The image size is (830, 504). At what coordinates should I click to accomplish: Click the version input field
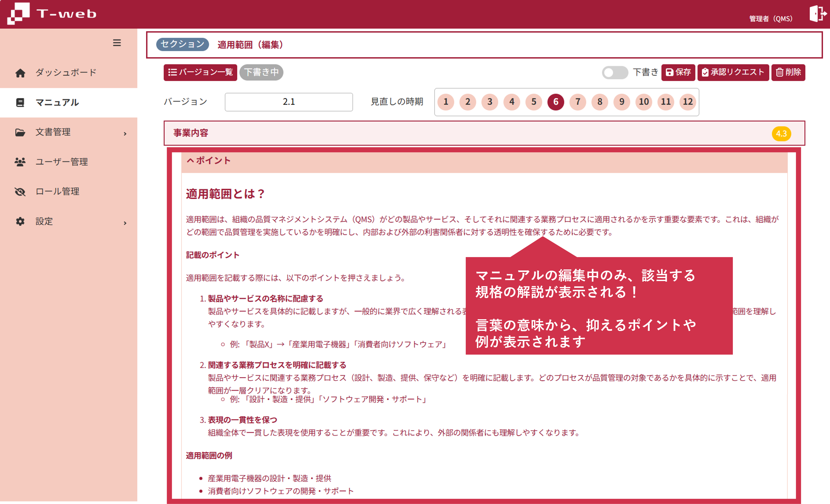pyautogui.click(x=289, y=102)
